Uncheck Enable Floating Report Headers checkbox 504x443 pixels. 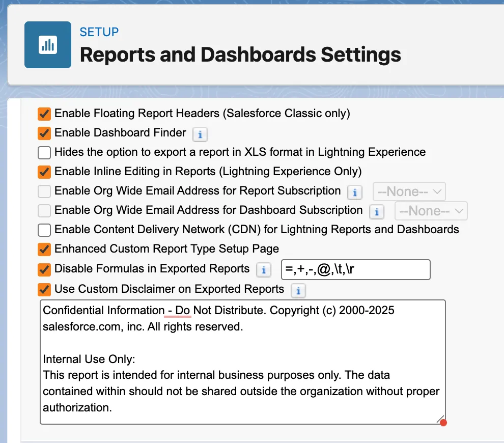coord(45,114)
